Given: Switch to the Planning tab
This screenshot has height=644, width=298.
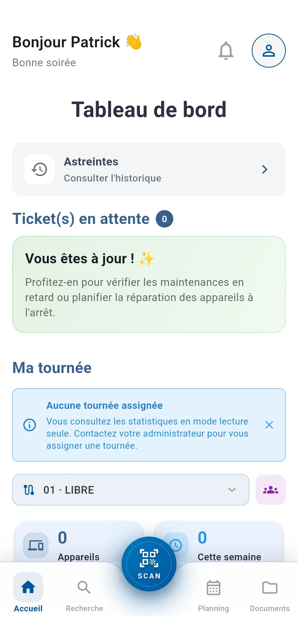Looking at the screenshot, I should pyautogui.click(x=214, y=593).
